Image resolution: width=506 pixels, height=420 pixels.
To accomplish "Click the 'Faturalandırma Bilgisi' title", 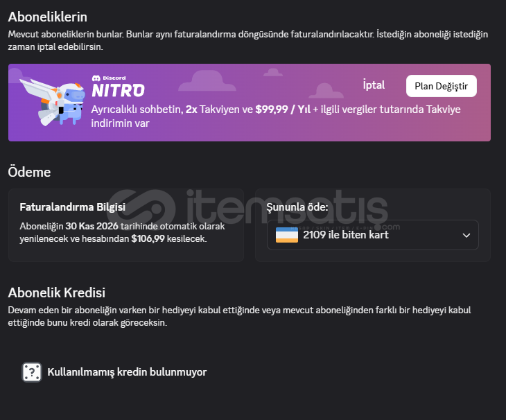I will point(73,207).
